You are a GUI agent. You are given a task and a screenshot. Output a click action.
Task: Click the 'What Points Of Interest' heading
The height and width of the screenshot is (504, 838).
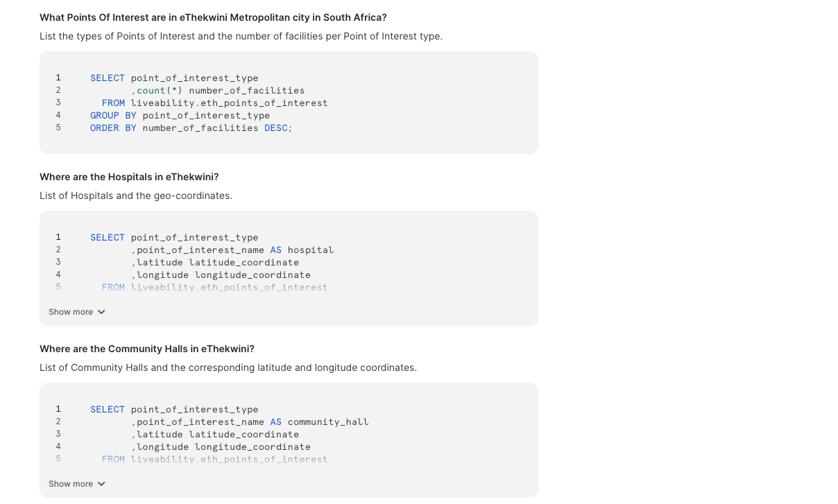coord(213,17)
